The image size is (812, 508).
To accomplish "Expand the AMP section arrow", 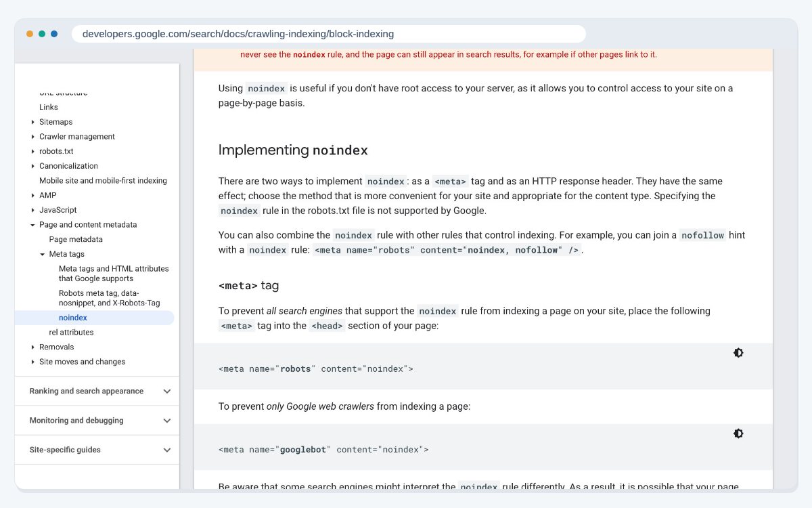I will pos(33,196).
